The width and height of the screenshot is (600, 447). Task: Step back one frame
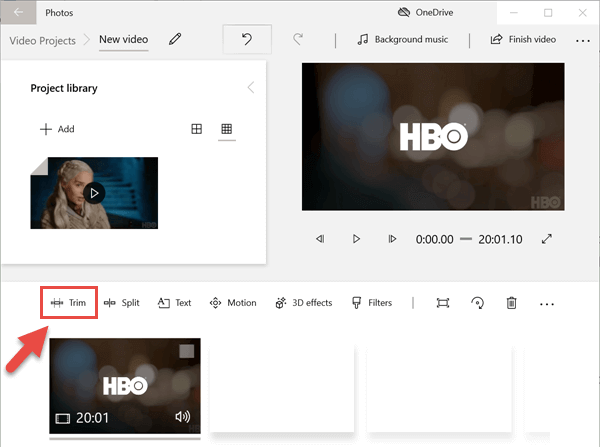(320, 239)
